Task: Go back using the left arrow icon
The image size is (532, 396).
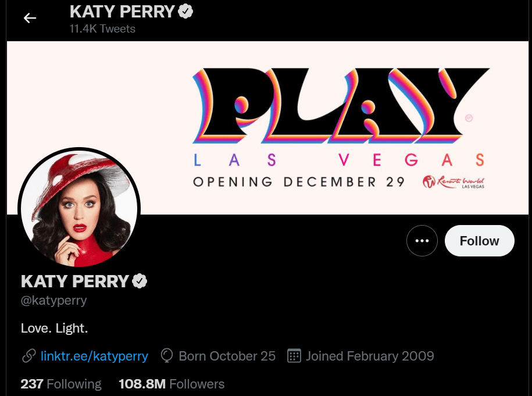Action: pos(30,18)
